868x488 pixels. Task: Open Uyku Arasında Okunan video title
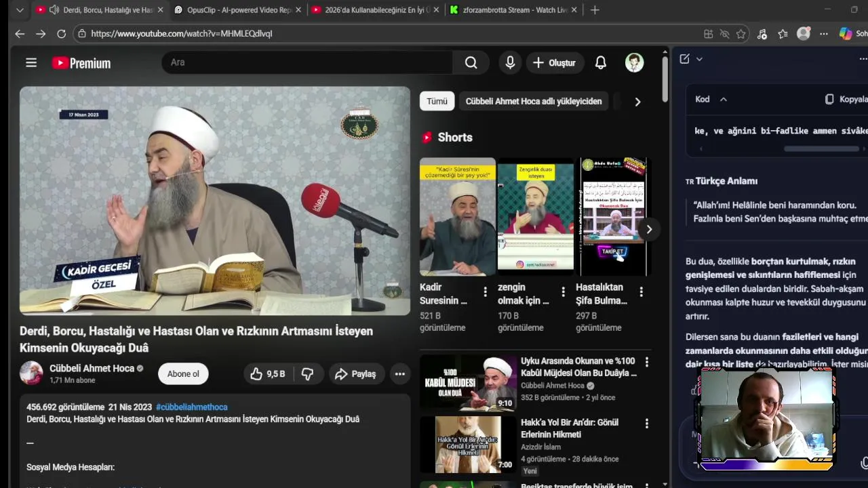point(578,367)
